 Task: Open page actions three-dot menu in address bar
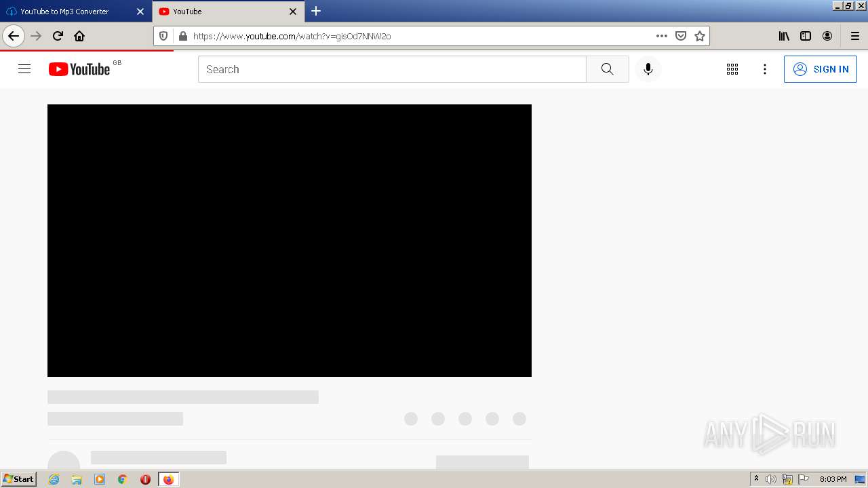[x=662, y=36]
